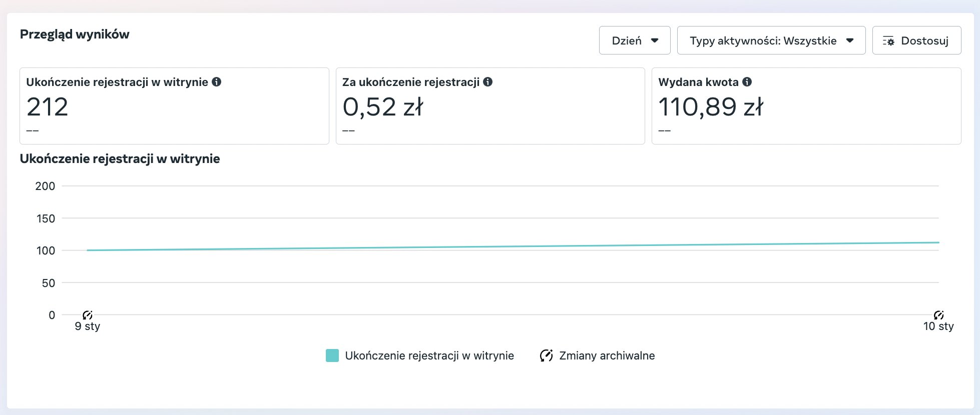Viewport: 980px width, 415px height.
Task: Click the caret arrow inside the Dzień button
Action: [x=655, y=40]
